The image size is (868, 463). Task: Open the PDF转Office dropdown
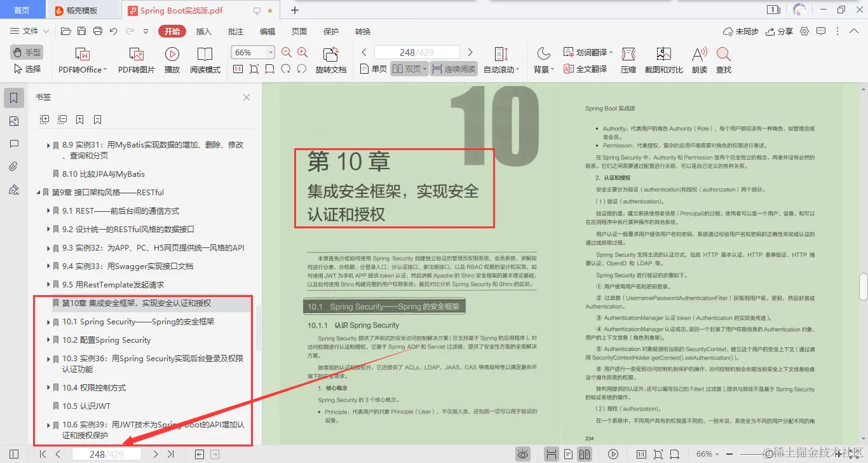coord(81,60)
